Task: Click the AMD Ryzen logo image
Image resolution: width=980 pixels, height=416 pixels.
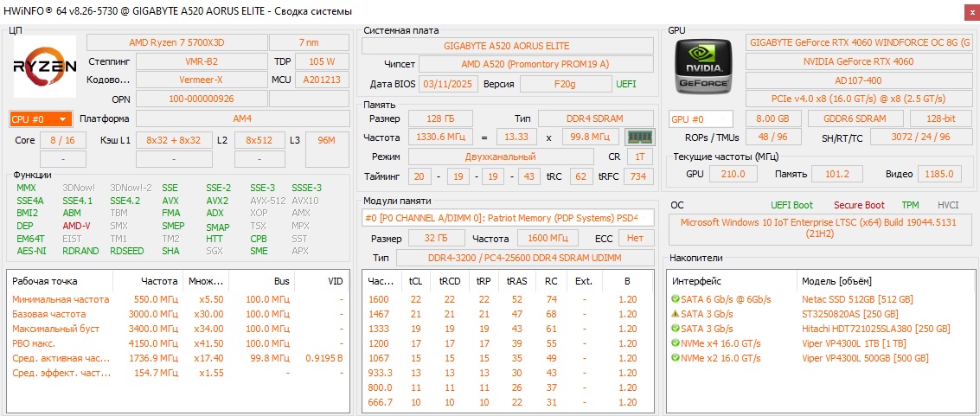Action: pyautogui.click(x=45, y=66)
